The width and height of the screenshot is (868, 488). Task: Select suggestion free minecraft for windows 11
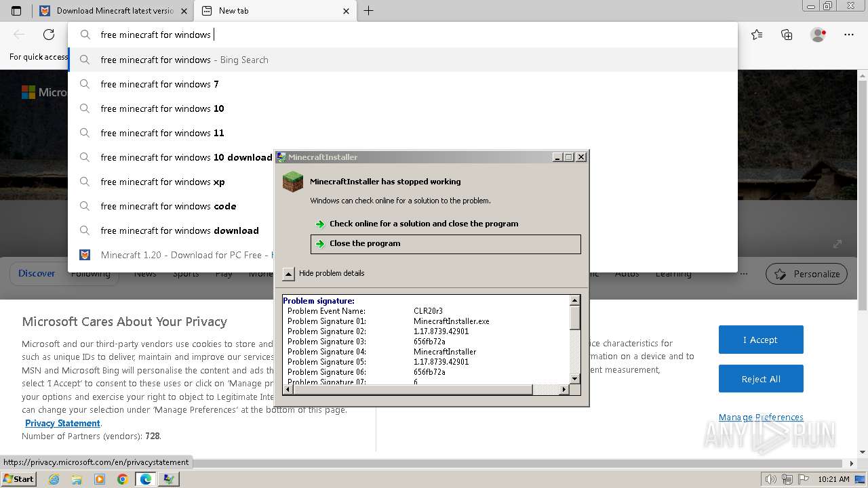coord(403,133)
